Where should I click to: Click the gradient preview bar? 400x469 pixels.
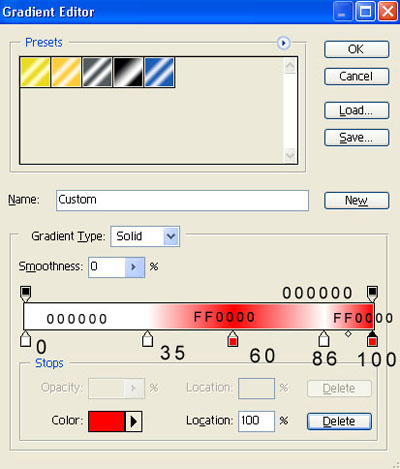coord(199,316)
